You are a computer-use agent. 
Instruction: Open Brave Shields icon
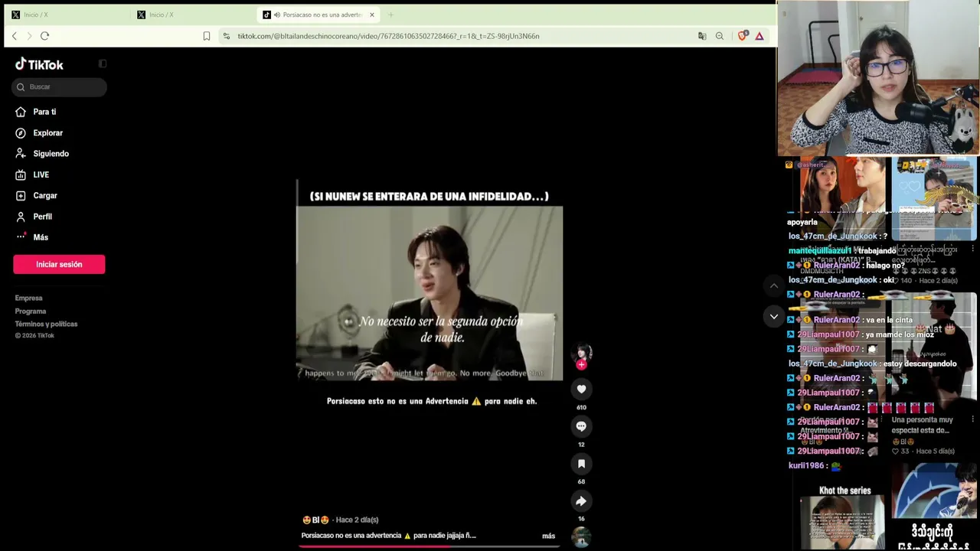[x=742, y=36]
